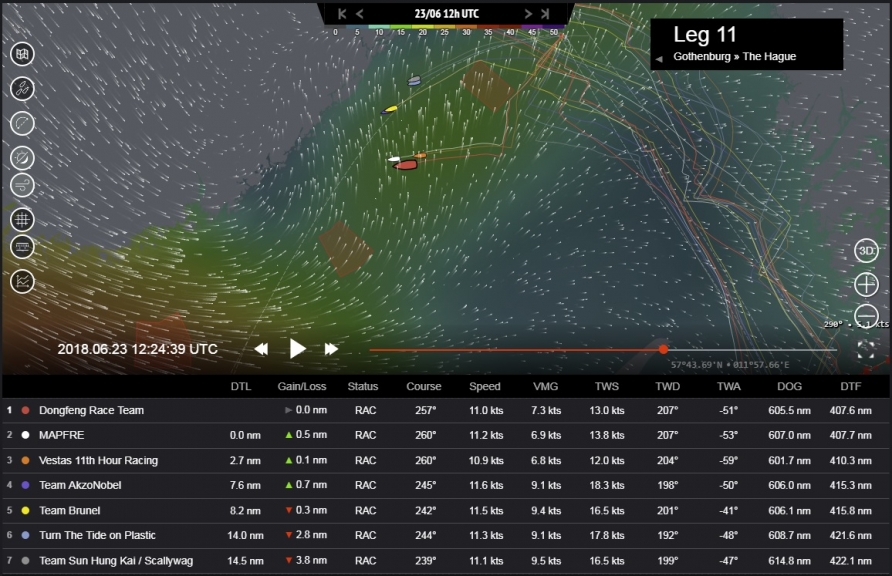
Task: Zoom out of the map
Action: tap(866, 315)
